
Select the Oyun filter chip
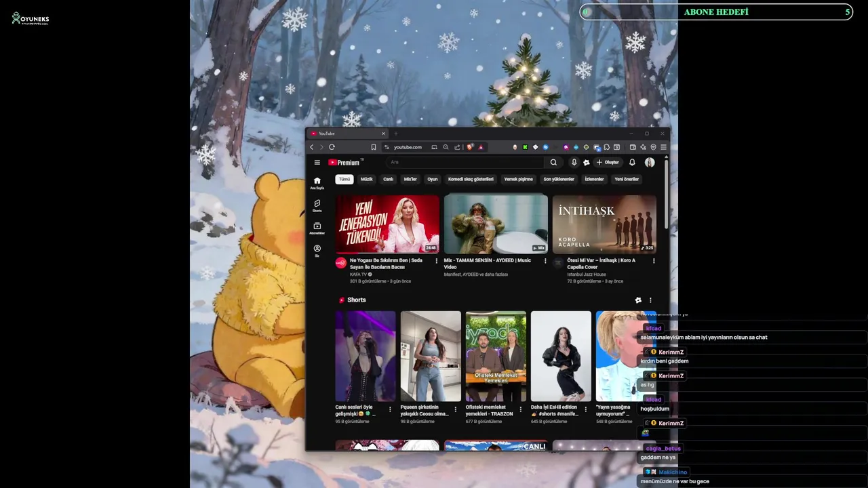tap(433, 179)
